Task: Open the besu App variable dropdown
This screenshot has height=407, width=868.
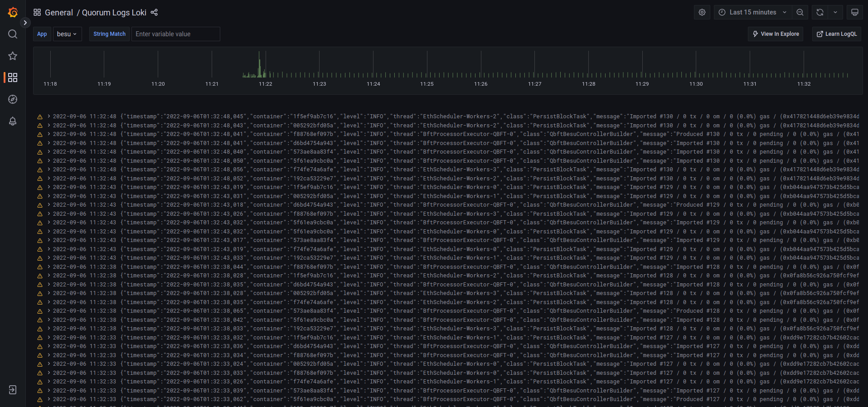Action: pos(67,34)
